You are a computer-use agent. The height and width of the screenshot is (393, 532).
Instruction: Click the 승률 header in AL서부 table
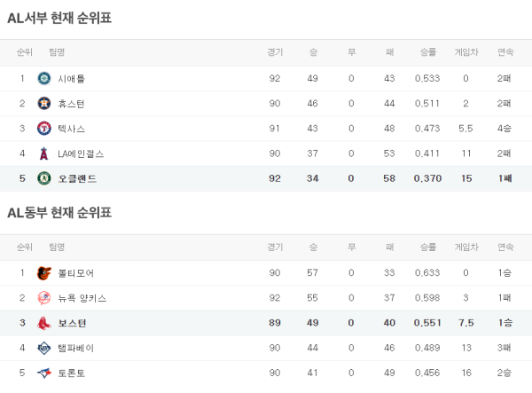pyautogui.click(x=427, y=51)
